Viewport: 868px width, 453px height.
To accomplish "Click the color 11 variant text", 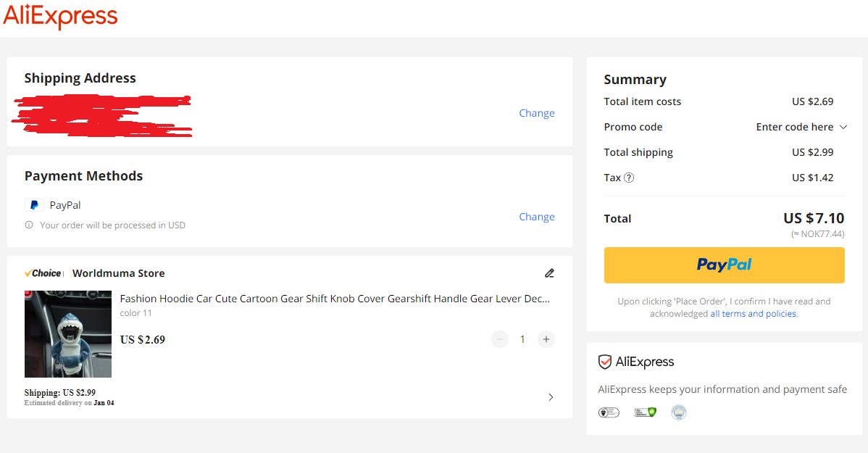I will click(135, 313).
